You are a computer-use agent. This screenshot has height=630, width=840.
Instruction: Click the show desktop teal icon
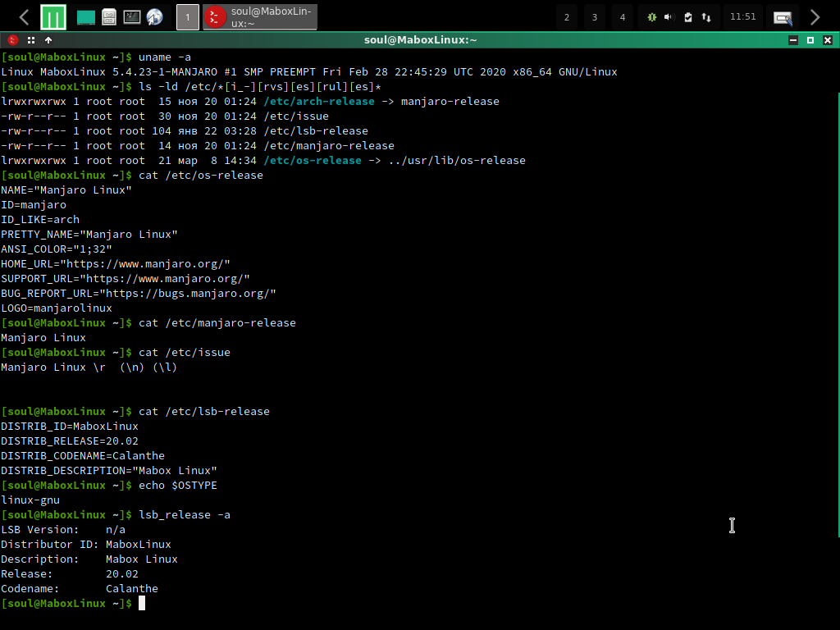coord(85,17)
